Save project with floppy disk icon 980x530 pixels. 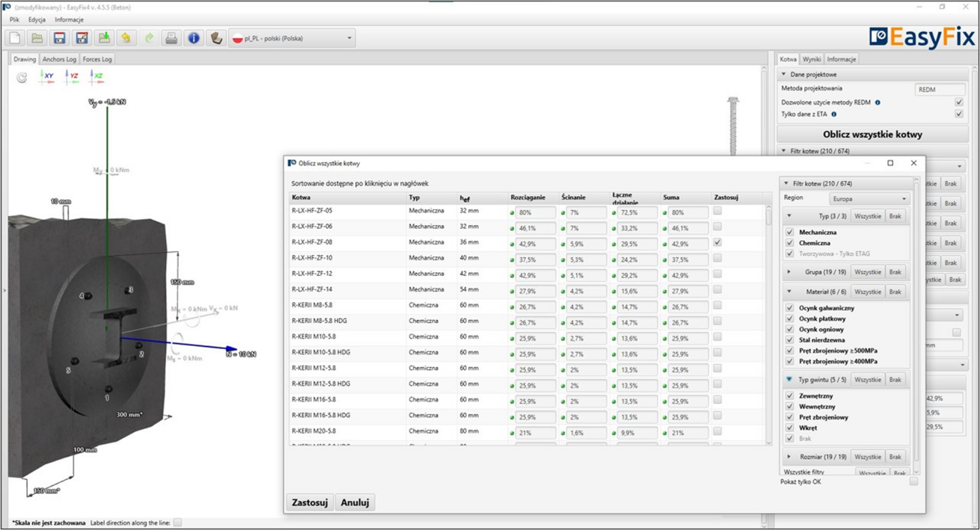59,38
